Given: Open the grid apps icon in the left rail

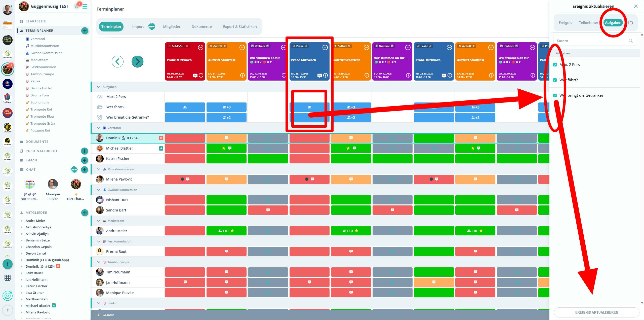Looking at the screenshot, I should (8, 277).
